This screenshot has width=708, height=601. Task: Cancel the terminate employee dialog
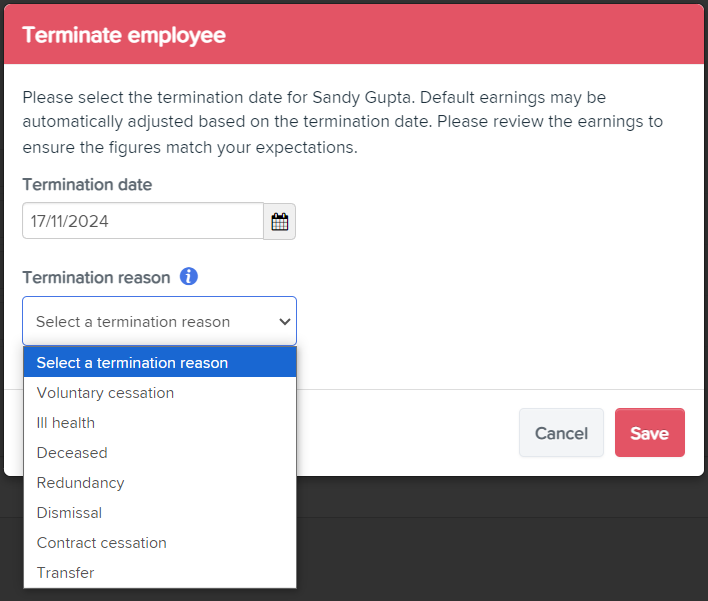point(561,433)
